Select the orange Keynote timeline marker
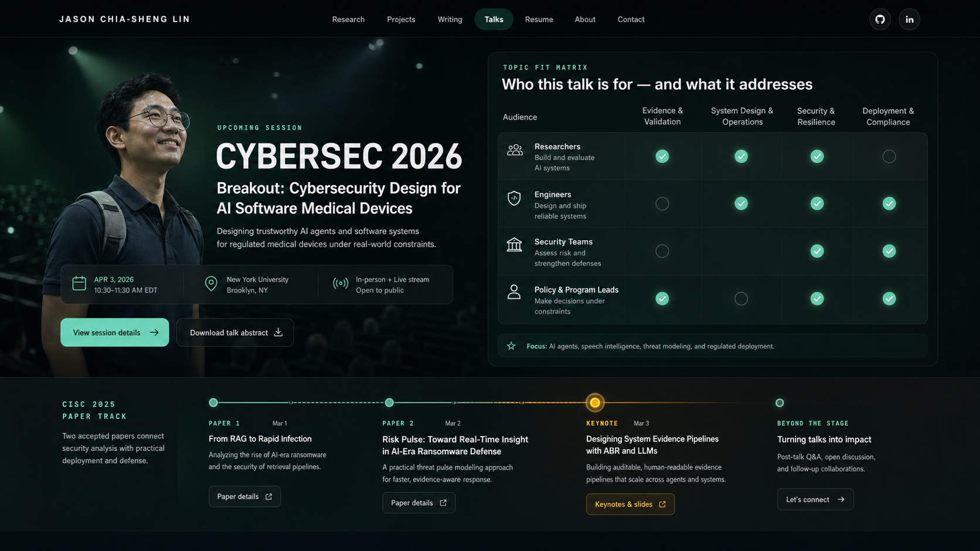 point(595,403)
